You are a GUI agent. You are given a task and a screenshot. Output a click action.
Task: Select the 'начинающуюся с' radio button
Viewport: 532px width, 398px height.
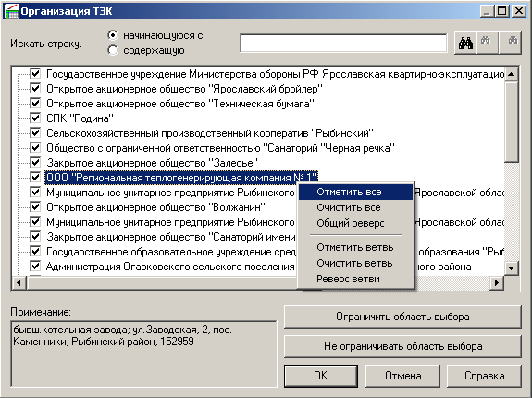113,35
